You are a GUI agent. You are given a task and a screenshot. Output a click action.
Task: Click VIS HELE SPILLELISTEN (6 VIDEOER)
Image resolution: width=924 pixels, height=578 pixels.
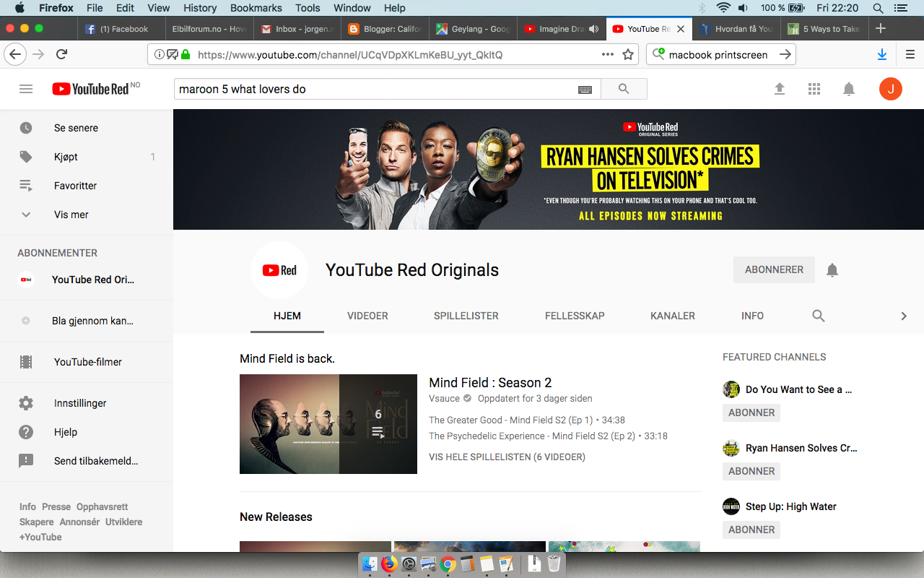click(x=507, y=457)
